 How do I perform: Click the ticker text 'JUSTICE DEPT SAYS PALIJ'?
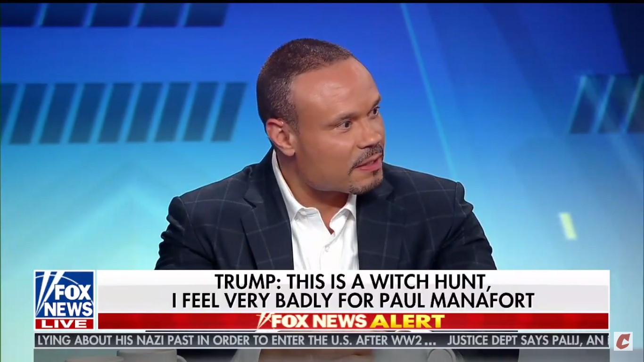pyautogui.click(x=515, y=340)
